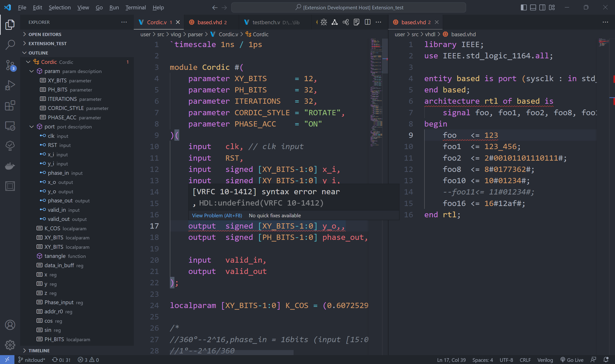The height and width of the screenshot is (364, 615).
Task: Click View Problem link in hover
Action: 217,215
